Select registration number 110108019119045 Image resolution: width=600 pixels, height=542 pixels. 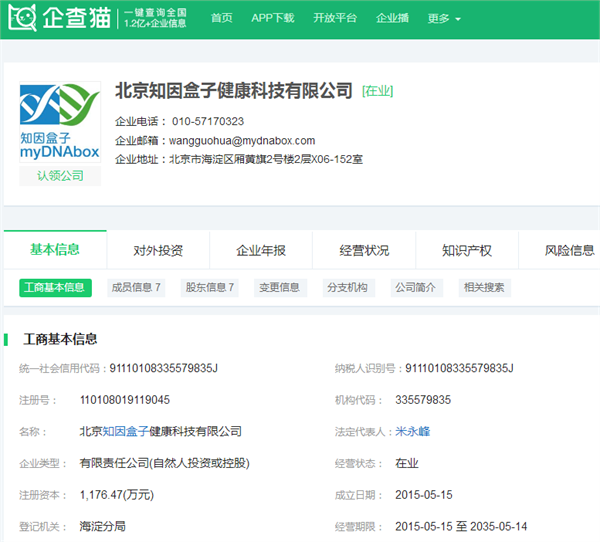(125, 400)
